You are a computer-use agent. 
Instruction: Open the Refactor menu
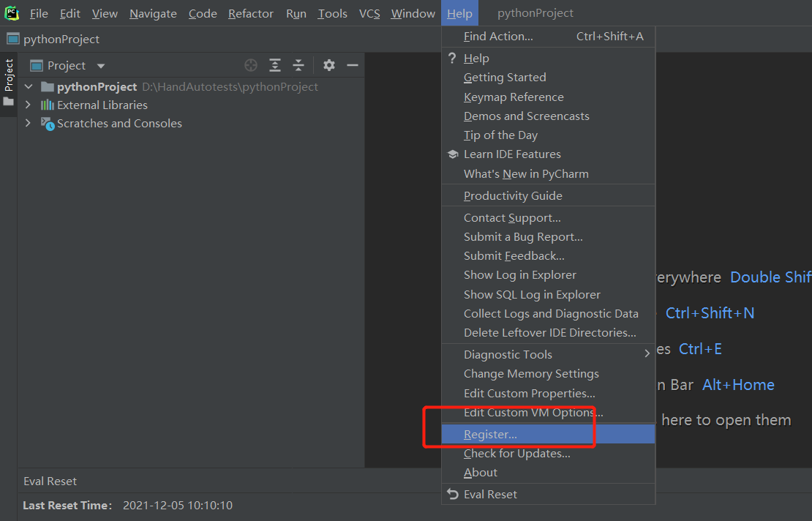click(251, 13)
